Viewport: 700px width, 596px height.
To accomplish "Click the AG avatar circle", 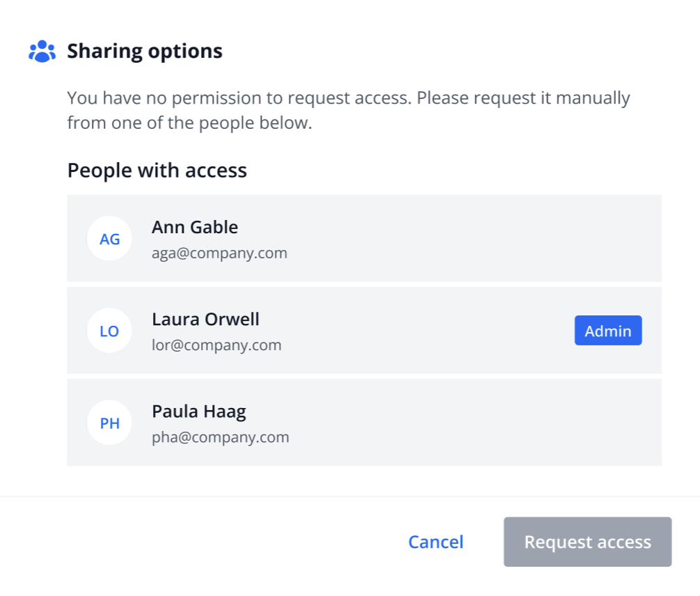I will tap(109, 239).
